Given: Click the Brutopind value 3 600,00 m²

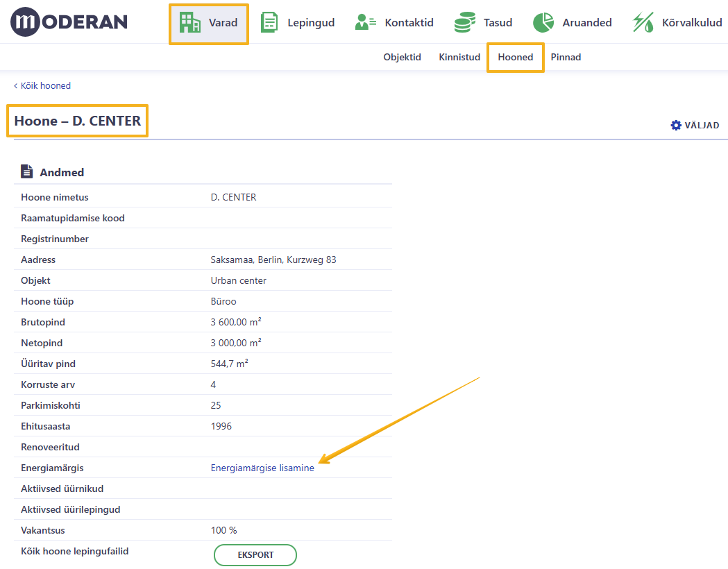Looking at the screenshot, I should [x=236, y=322].
